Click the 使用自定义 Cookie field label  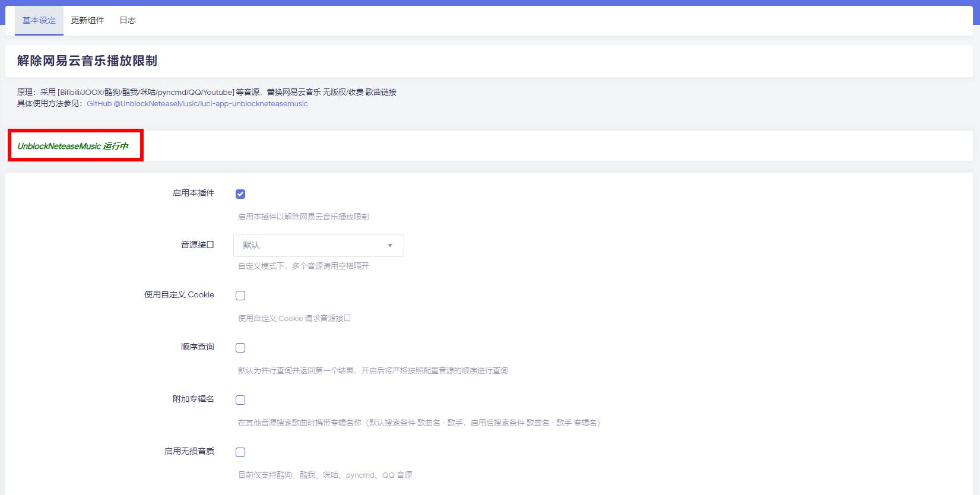coord(179,294)
